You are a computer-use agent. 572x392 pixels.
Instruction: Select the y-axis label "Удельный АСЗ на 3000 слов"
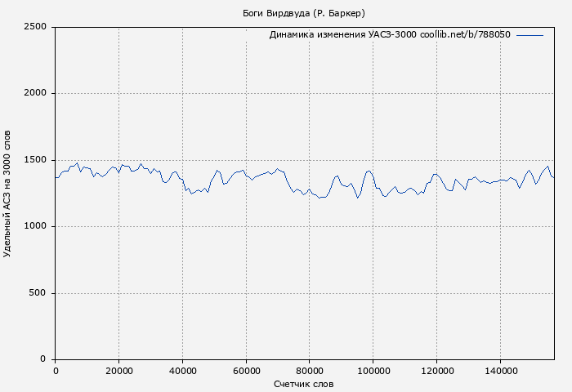(x=8, y=193)
